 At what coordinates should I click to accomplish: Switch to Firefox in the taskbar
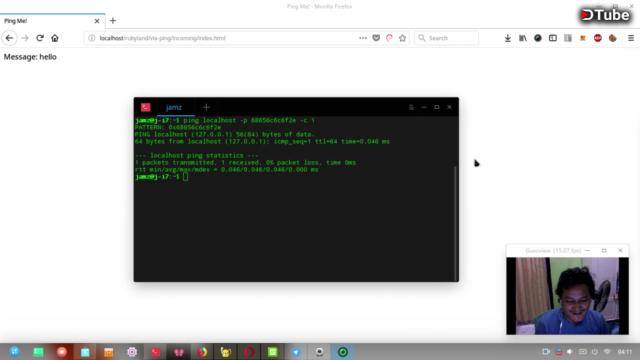(202, 352)
